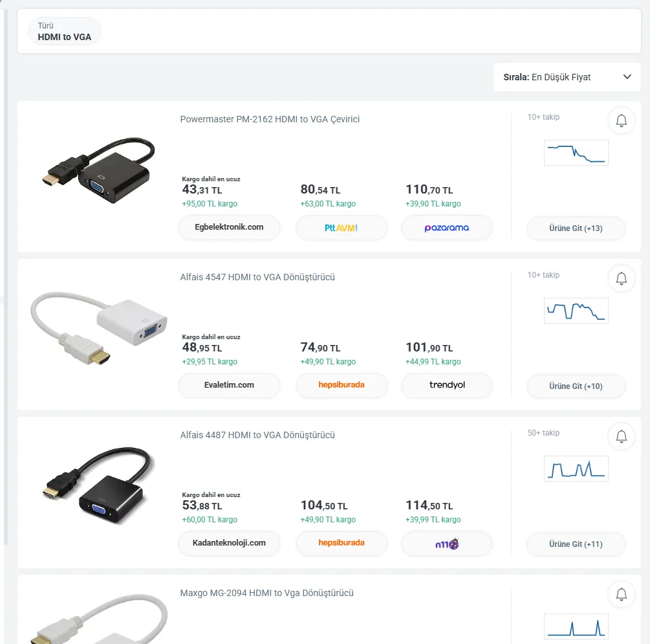
Task: Open PttAVM store offer for Powermaster
Action: (341, 228)
